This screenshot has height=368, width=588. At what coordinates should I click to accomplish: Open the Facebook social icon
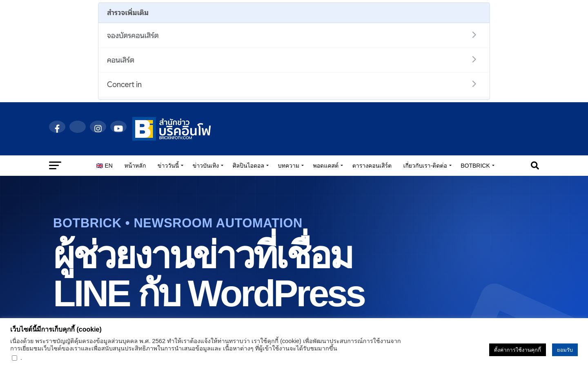(57, 127)
